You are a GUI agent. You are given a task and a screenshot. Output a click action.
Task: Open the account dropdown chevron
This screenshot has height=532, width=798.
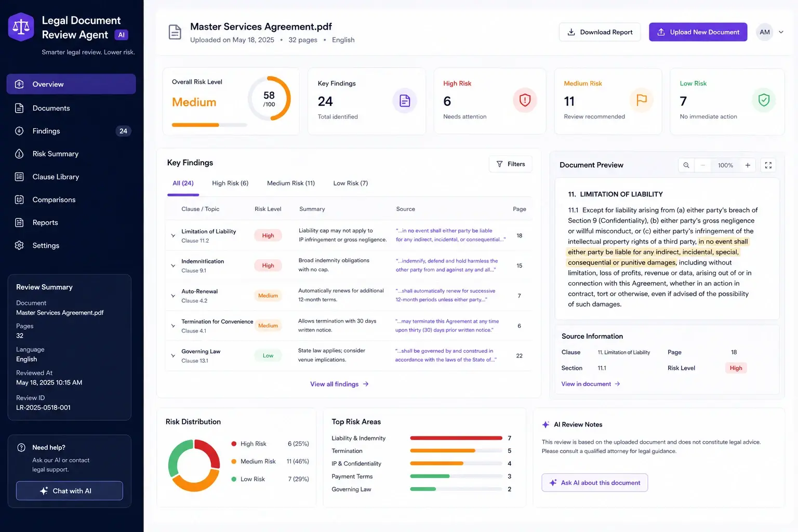tap(781, 32)
